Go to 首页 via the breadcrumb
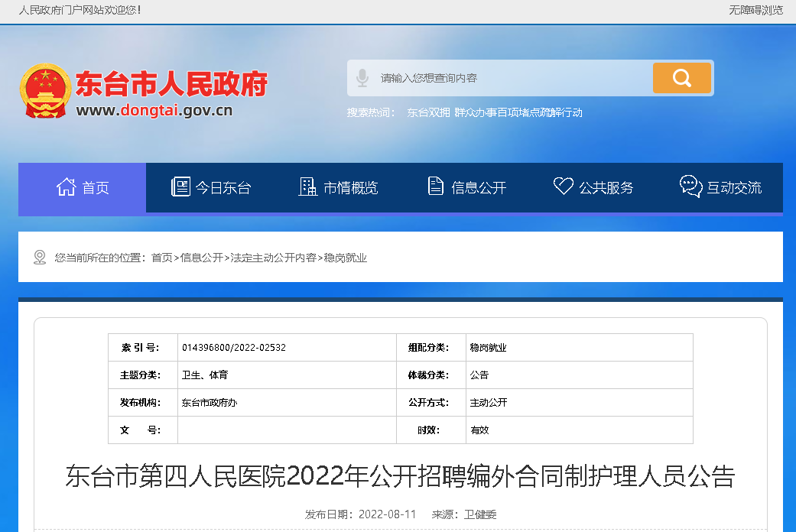 [161, 258]
